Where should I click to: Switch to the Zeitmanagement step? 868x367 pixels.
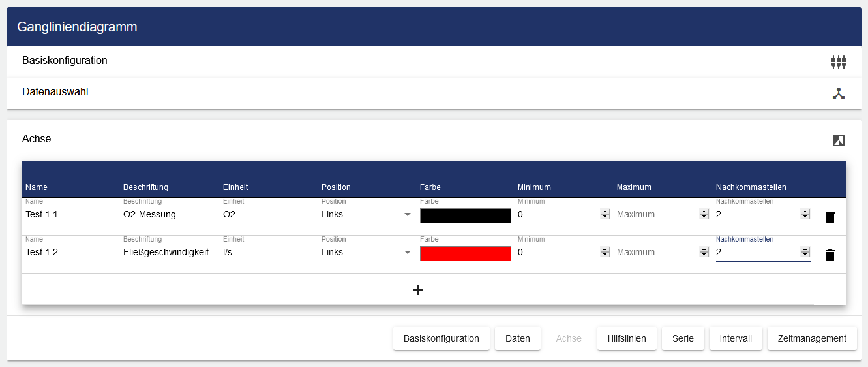[811, 338]
